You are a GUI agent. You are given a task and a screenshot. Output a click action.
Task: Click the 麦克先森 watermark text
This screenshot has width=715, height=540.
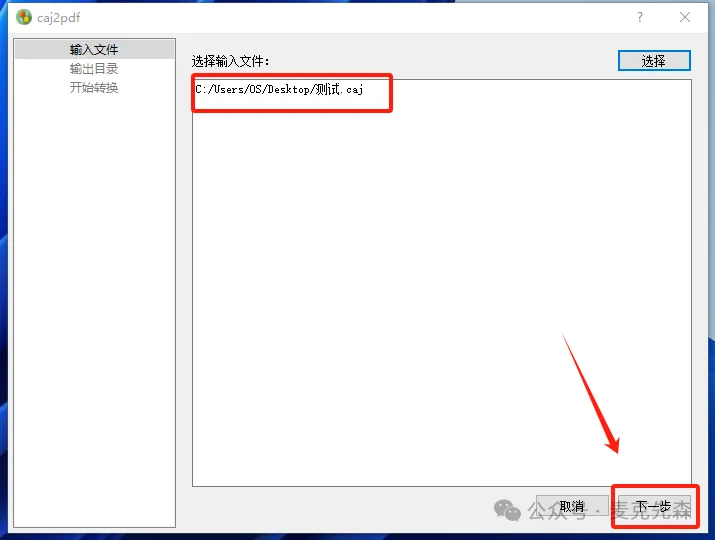(x=651, y=510)
